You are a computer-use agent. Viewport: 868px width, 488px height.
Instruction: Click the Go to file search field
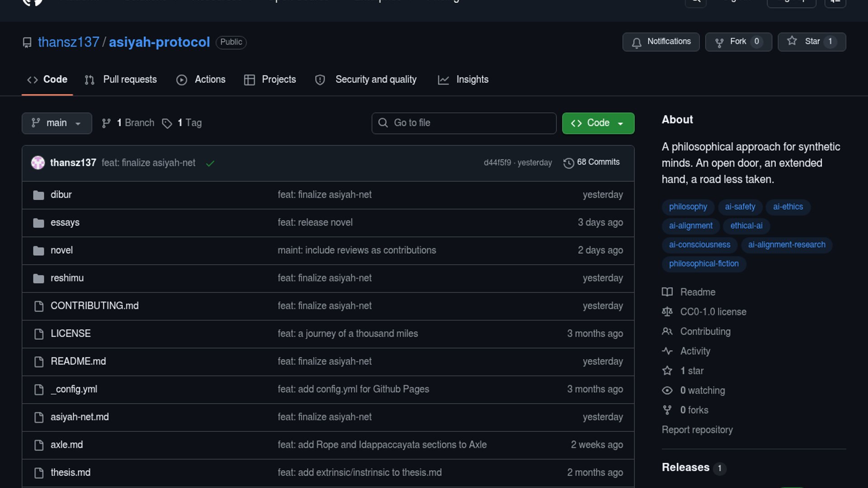tap(463, 123)
